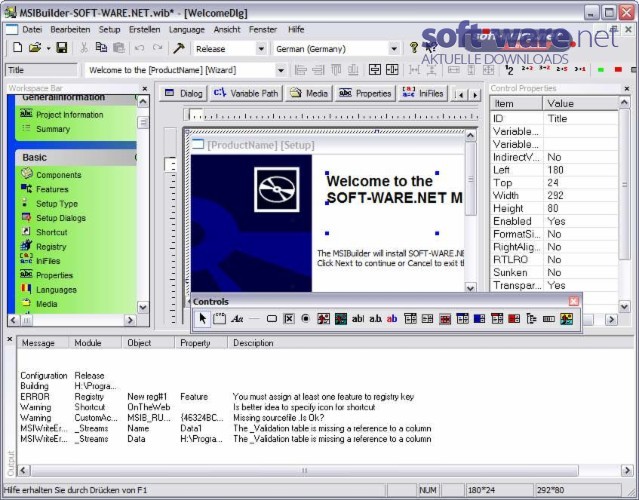
Task: Select the checkbox control tool in Controls
Action: [289, 319]
